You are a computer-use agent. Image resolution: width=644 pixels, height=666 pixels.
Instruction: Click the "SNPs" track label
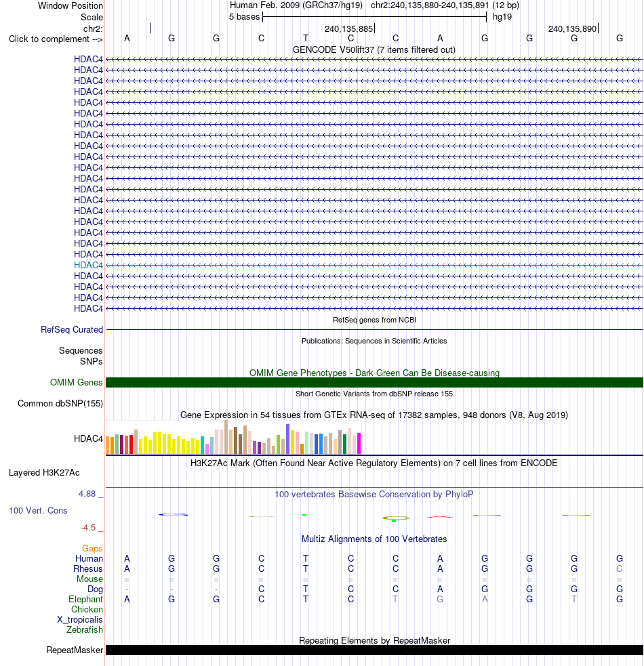92,362
